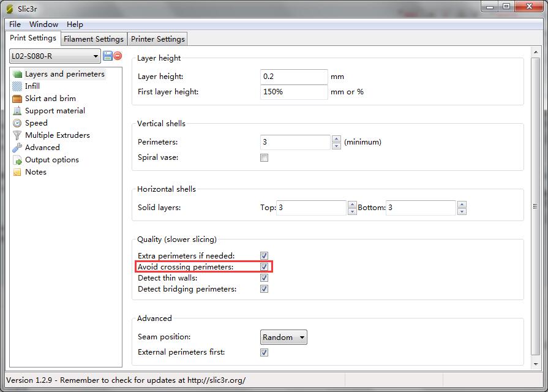This screenshot has height=392, width=548.
Task: Click the Speed clock icon
Action: (17, 123)
